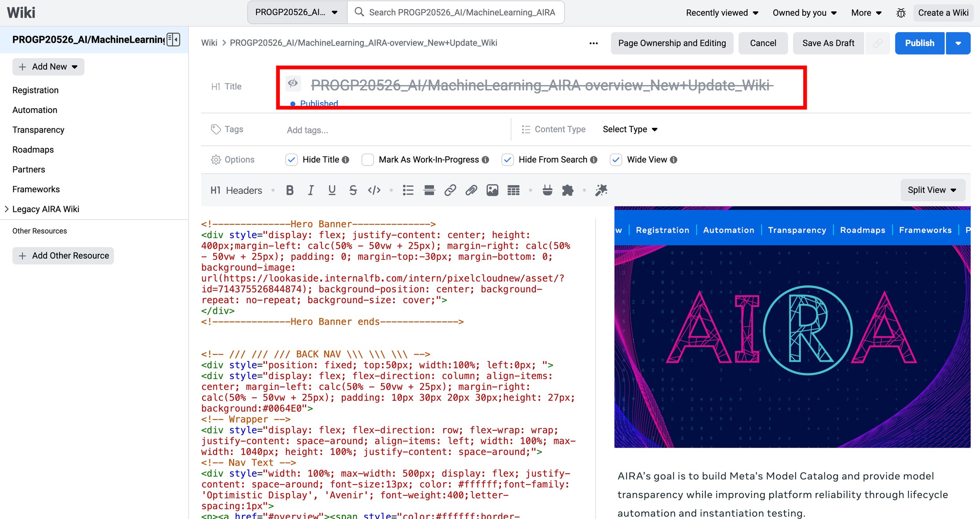Apply italic formatting from toolbar
The image size is (980, 519).
pos(311,190)
